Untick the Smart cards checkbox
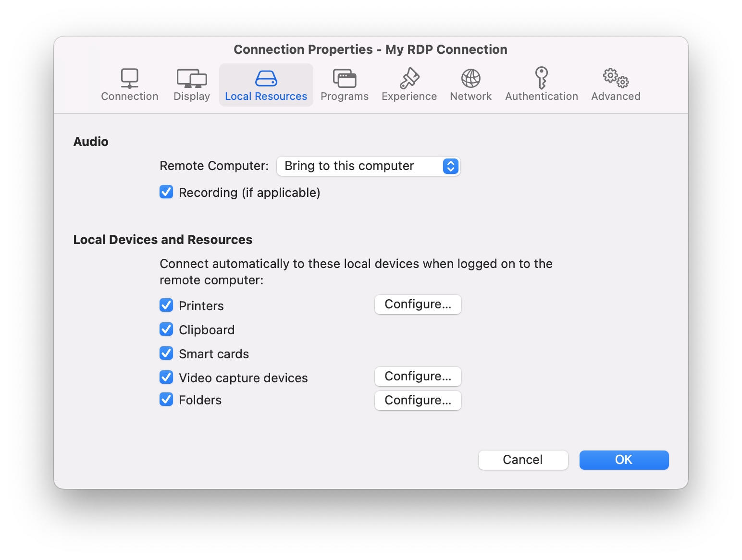 coord(166,353)
